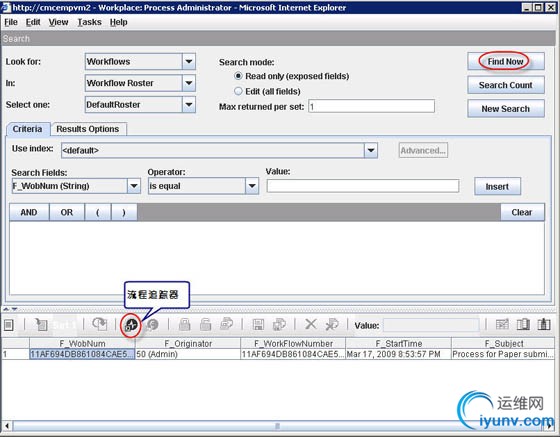Click the unlock-all multiple locks icon
The width and height of the screenshot is (560, 437).
click(227, 323)
